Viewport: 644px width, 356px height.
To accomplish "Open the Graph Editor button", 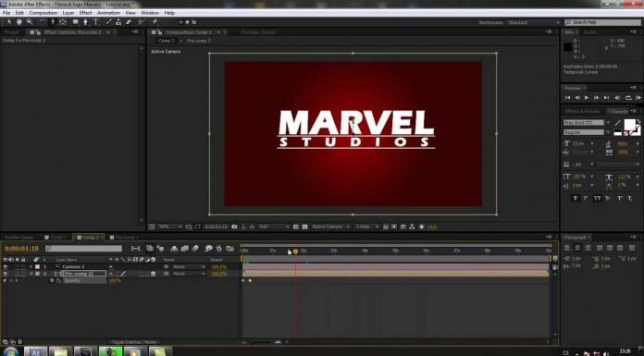I will click(x=230, y=249).
